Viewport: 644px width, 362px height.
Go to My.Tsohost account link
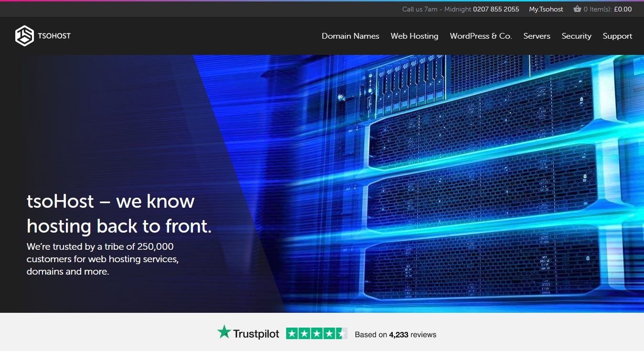546,9
